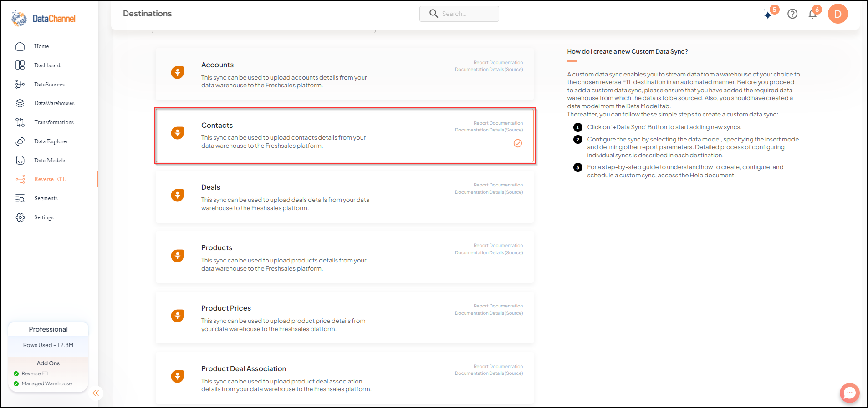Open Settings menu item
The height and width of the screenshot is (408, 868).
click(44, 217)
